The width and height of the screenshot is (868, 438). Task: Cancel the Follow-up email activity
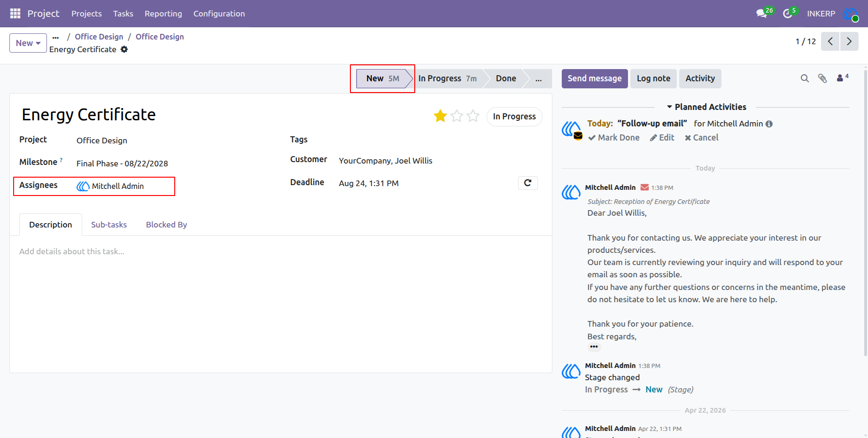pos(702,138)
